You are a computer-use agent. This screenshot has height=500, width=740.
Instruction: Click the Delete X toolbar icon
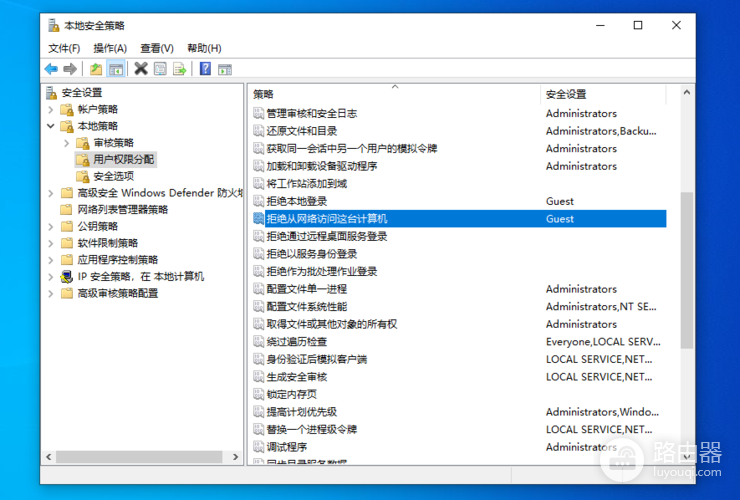(141, 69)
